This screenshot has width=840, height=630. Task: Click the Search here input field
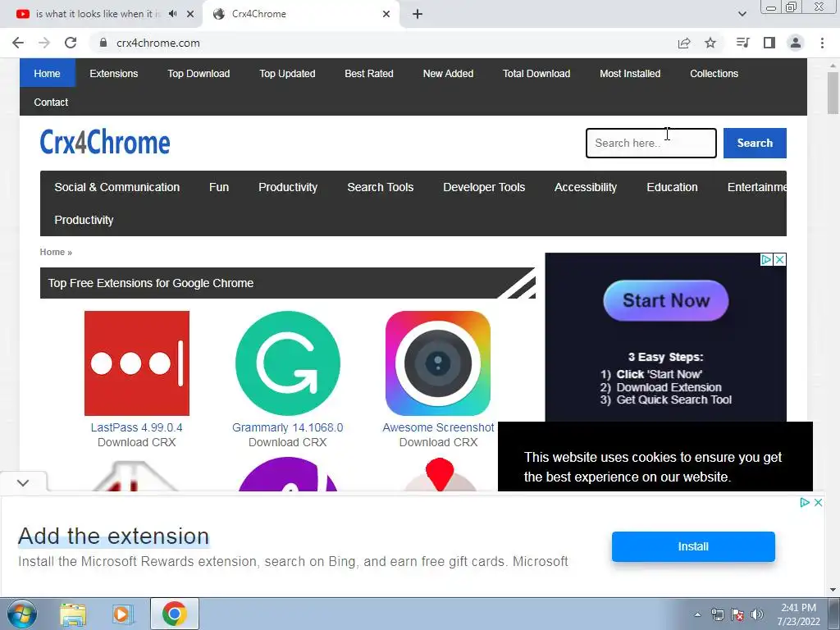[x=651, y=143]
